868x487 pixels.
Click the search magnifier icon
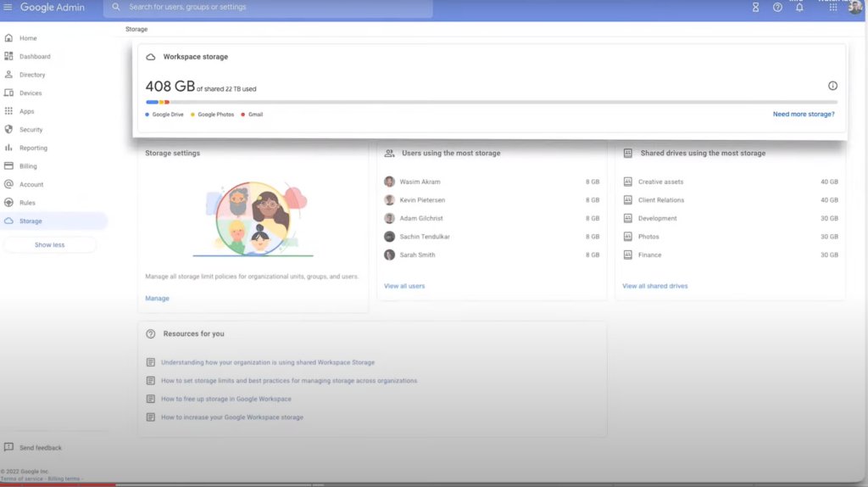(115, 7)
